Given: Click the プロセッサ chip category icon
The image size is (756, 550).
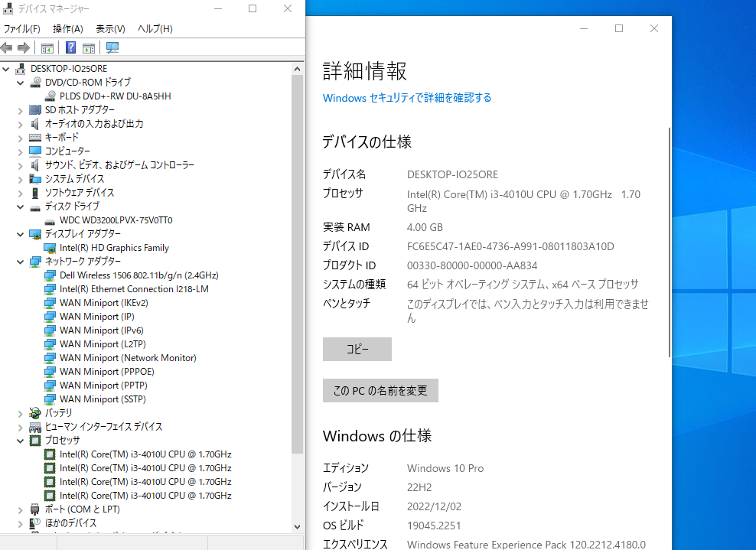Looking at the screenshot, I should [x=35, y=441].
